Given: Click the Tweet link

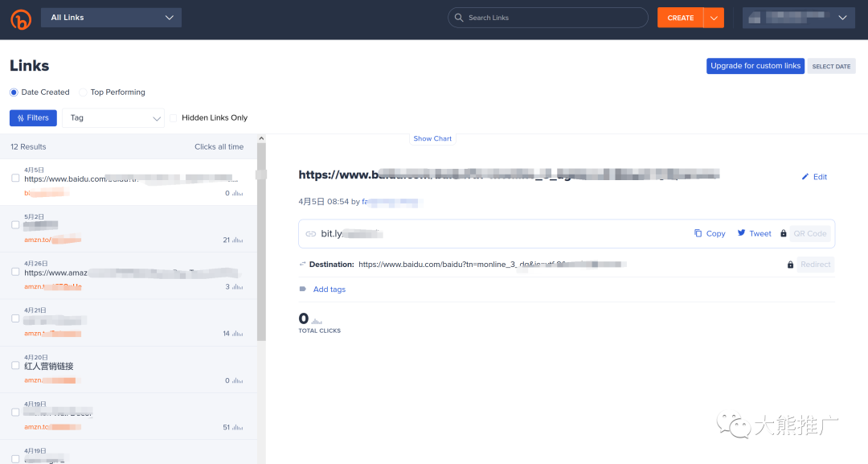Looking at the screenshot, I should coord(760,234).
